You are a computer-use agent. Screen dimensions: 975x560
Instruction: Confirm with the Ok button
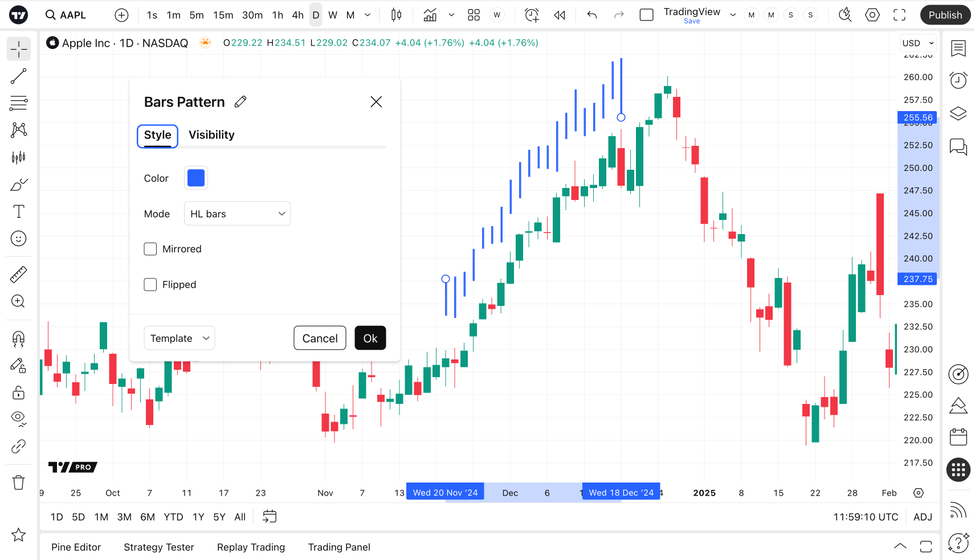coord(370,338)
